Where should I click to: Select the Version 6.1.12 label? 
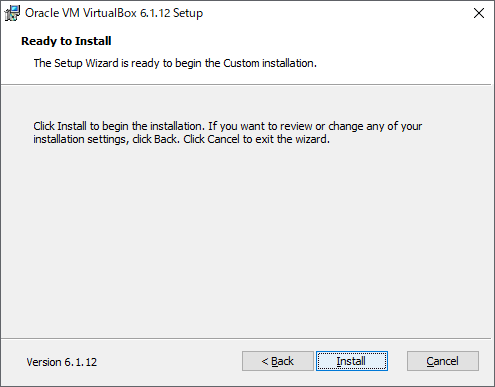62,362
